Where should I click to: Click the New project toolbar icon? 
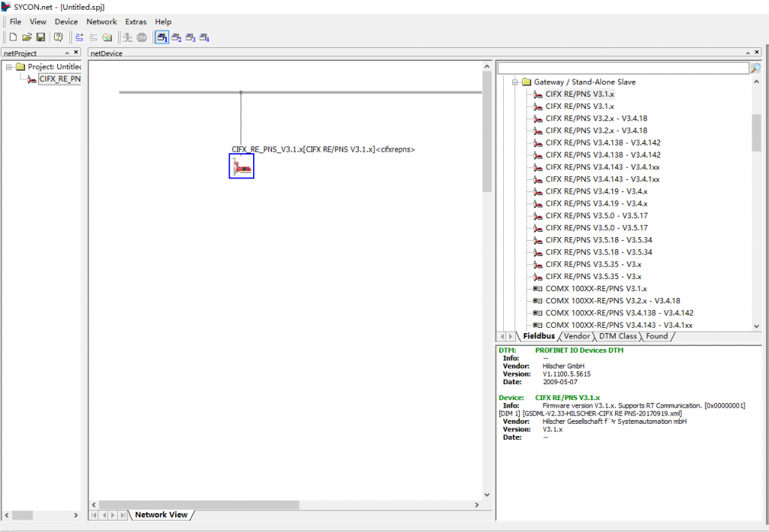coord(13,37)
